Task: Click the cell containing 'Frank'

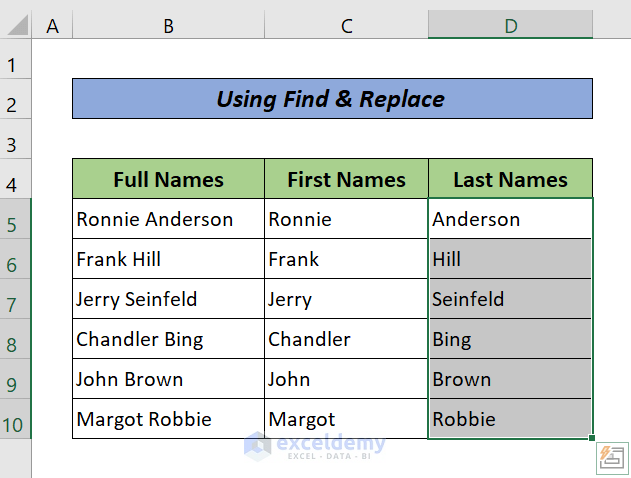Action: pyautogui.click(x=346, y=259)
